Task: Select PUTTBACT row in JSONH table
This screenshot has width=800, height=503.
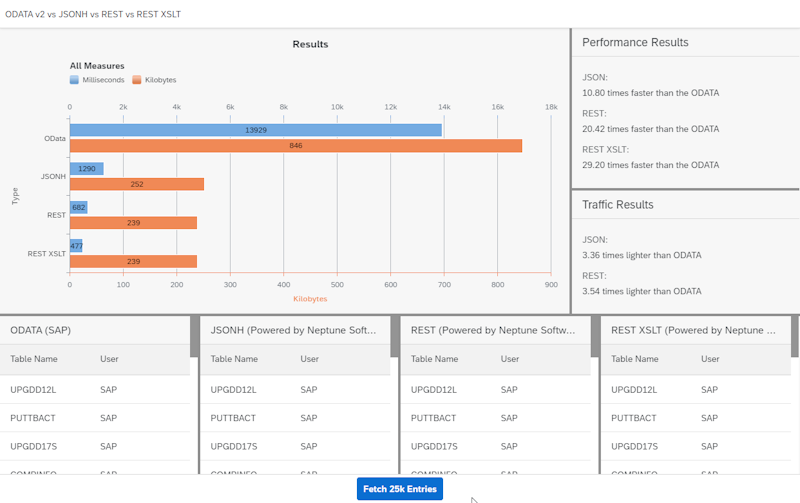Action: [x=295, y=418]
